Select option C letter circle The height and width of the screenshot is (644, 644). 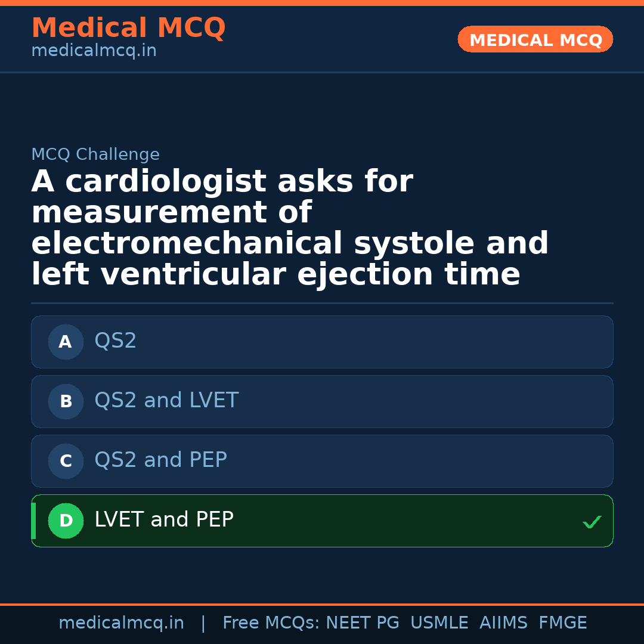(x=66, y=461)
